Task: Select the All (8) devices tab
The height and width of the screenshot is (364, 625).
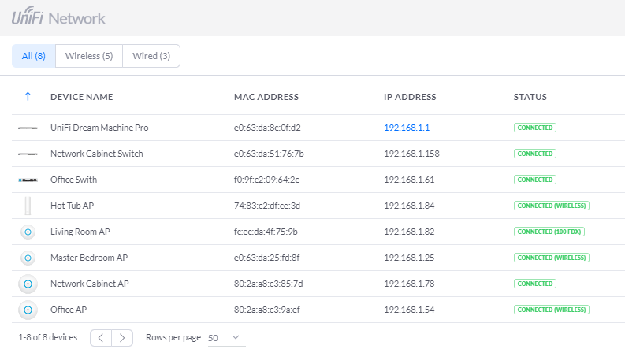Action: click(34, 56)
